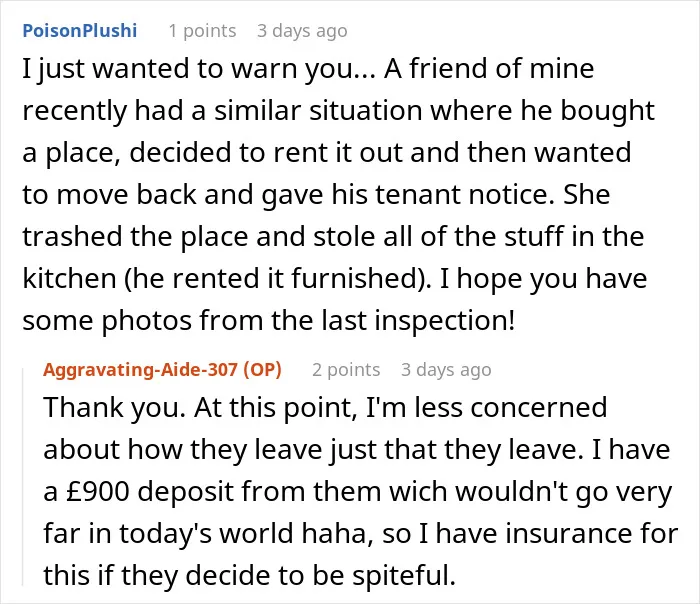Image resolution: width=700 pixels, height=604 pixels.
Task: Click the "2 points" score on OP's reply
Action: 346,370
